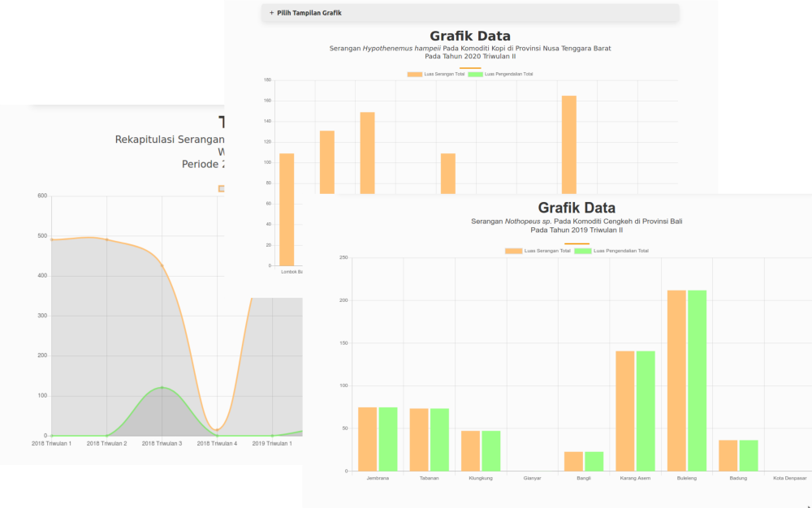The image size is (812, 508).
Task: Select the green Buleleng bar
Action: 697,380
